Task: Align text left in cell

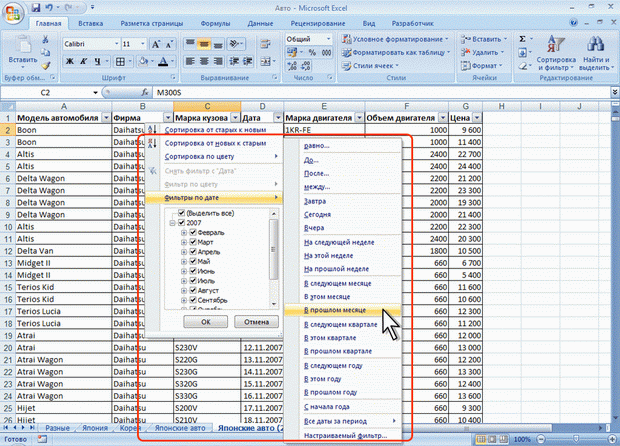Action: click(190, 61)
